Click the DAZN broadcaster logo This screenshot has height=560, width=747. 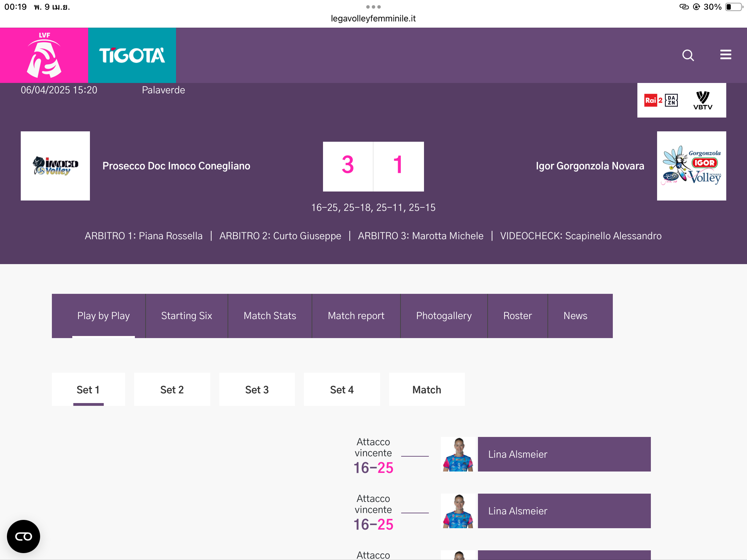pos(671,100)
